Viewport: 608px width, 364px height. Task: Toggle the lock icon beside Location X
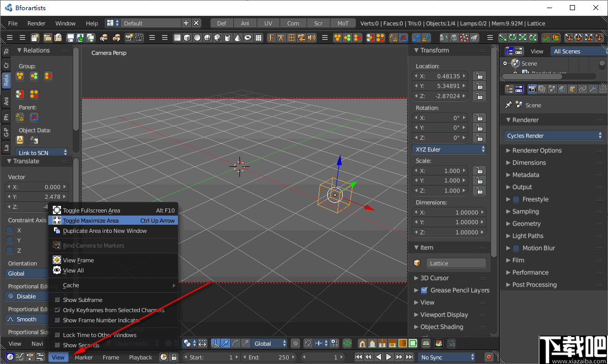point(478,76)
